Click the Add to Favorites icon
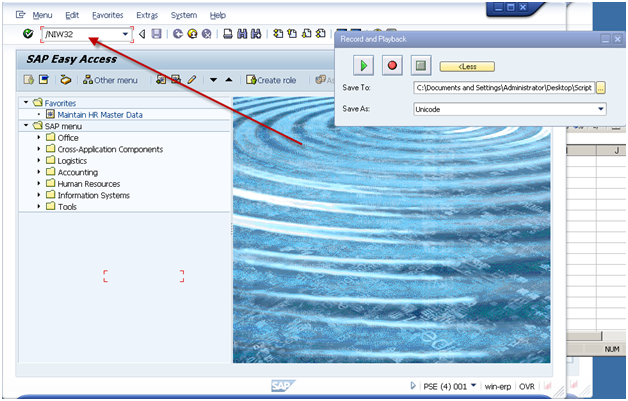Screen dimensions: 628x401 pos(161,80)
